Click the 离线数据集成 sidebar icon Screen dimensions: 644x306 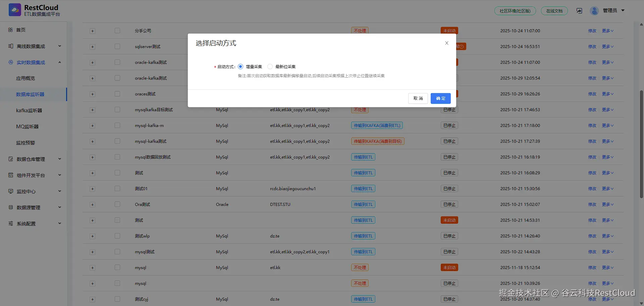[x=10, y=46]
